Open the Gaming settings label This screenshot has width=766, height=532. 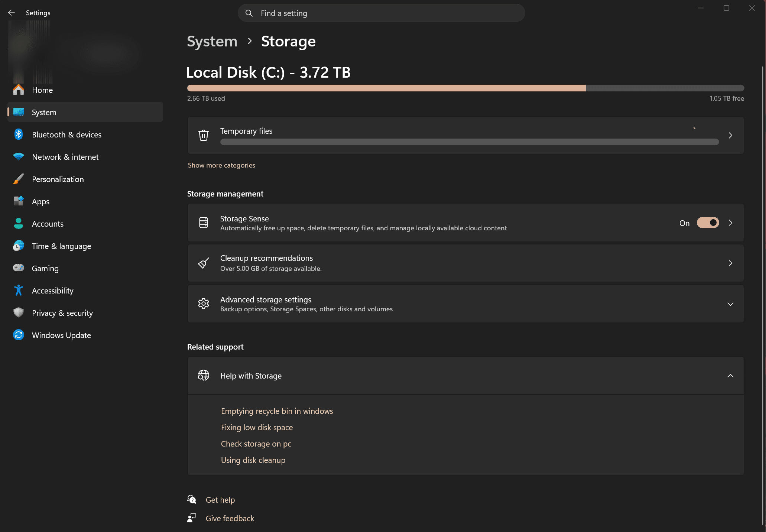pyautogui.click(x=45, y=269)
